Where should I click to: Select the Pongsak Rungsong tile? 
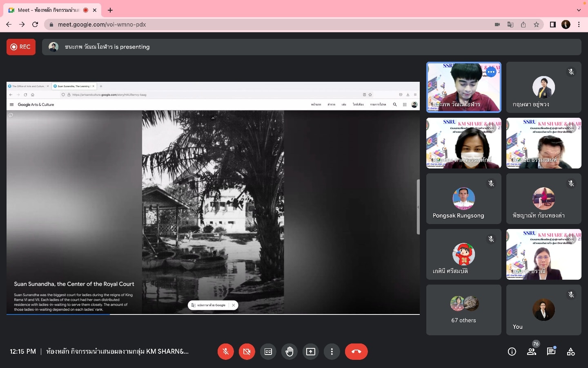[x=463, y=199]
